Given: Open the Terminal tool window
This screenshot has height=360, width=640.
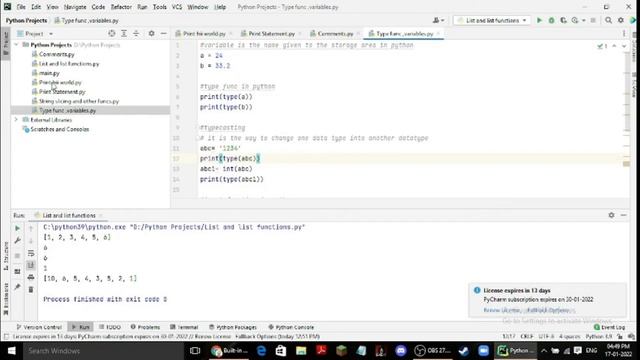Looking at the screenshot, I should coord(184,327).
